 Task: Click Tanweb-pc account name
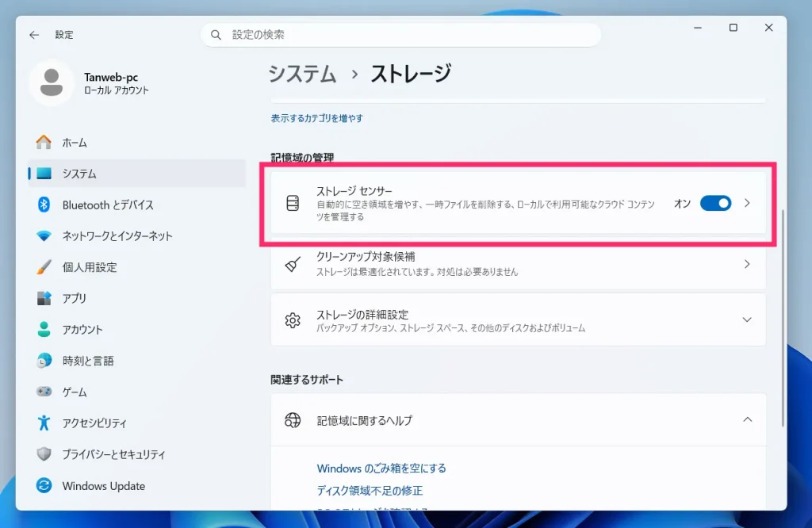click(x=111, y=77)
